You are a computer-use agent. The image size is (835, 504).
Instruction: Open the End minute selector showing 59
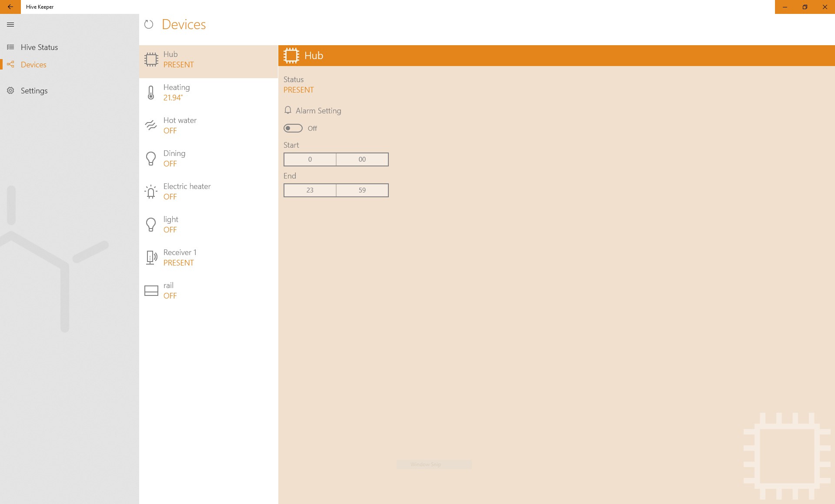pyautogui.click(x=362, y=190)
